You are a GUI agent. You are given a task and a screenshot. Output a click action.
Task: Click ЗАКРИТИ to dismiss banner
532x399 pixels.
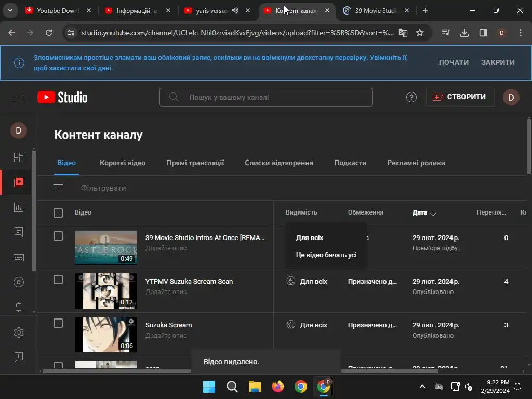[498, 62]
